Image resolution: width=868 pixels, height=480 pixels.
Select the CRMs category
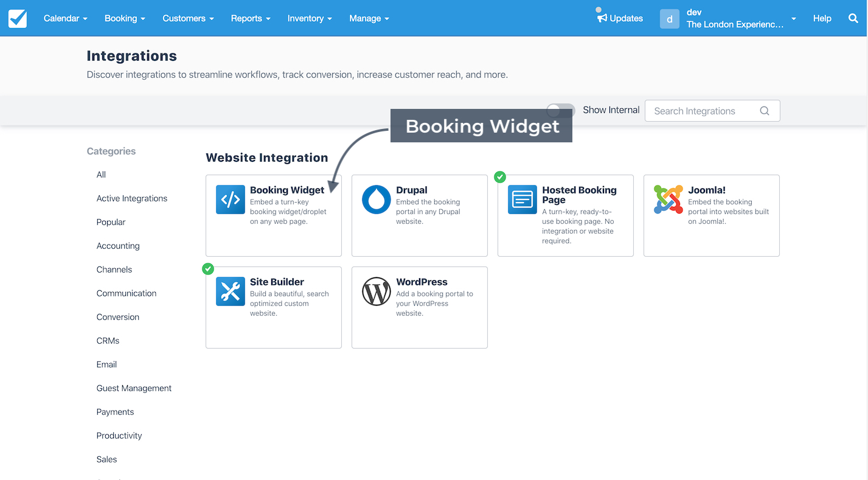coord(108,341)
